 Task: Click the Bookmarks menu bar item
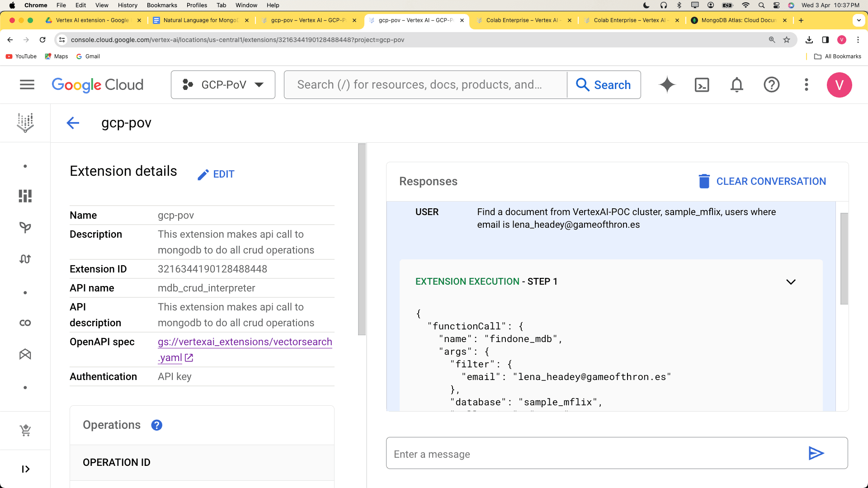161,5
